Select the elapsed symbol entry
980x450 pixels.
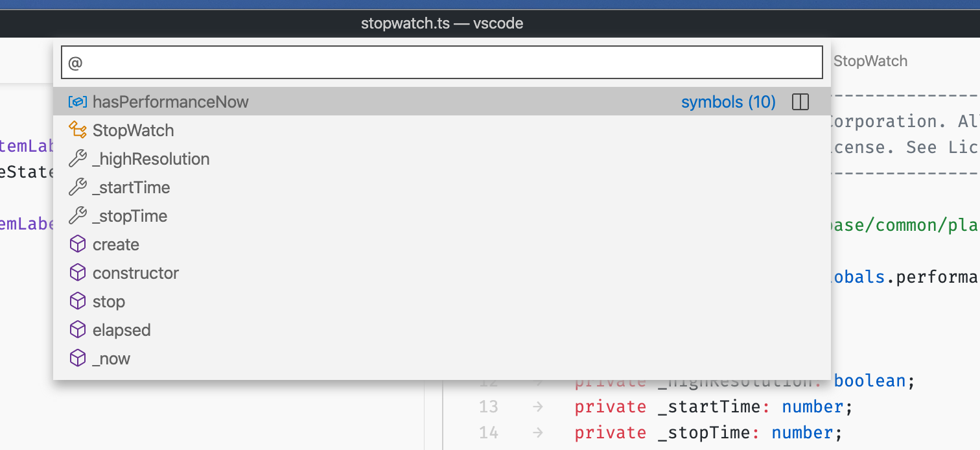[121, 329]
